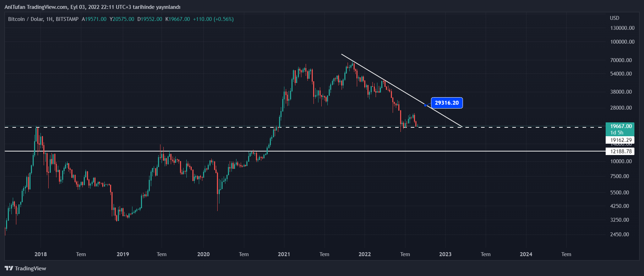644x276 pixels.
Task: Click the +110.00 (+0.56%) change value
Action: tap(213, 19)
